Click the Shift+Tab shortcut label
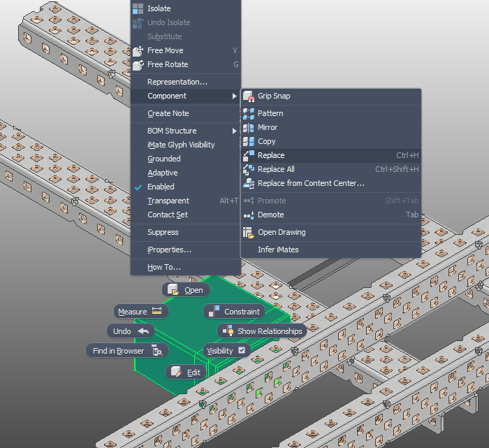The height and width of the screenshot is (448, 489). (402, 201)
